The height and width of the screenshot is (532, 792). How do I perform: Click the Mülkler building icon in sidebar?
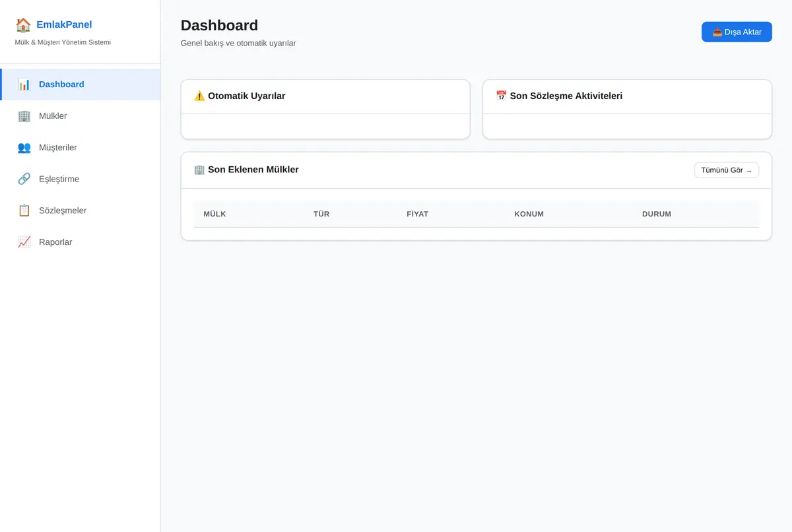[x=24, y=116]
